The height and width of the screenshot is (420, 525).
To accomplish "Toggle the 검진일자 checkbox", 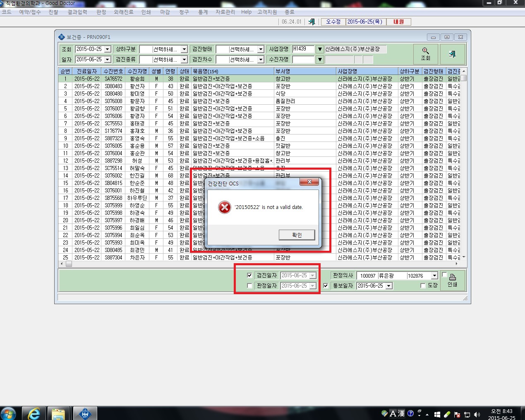I will click(x=249, y=275).
